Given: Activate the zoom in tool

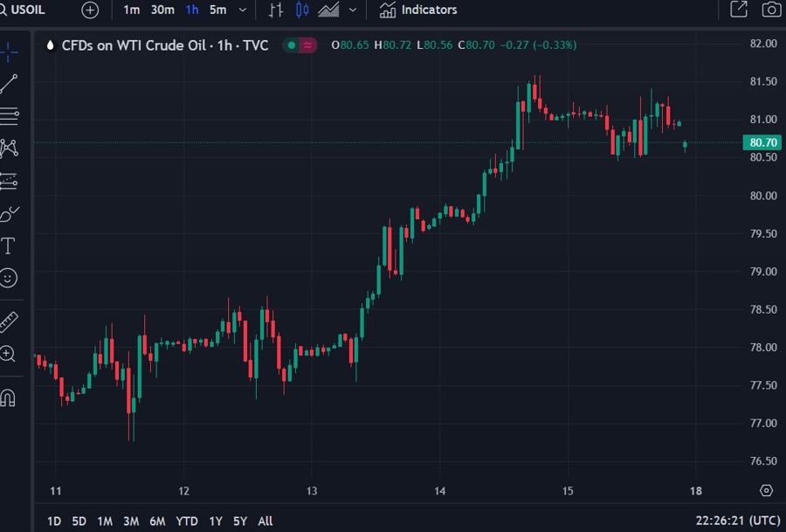Looking at the screenshot, I should pos(8,354).
